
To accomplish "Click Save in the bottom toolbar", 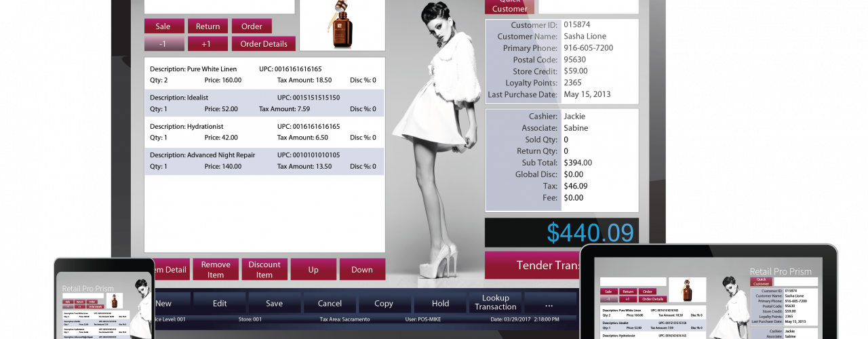I will point(275,303).
